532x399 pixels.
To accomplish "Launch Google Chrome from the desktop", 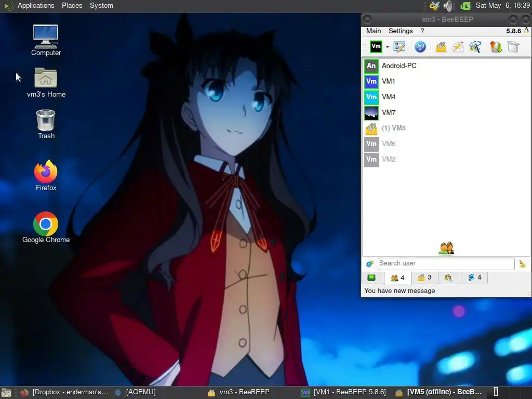I will (46, 228).
